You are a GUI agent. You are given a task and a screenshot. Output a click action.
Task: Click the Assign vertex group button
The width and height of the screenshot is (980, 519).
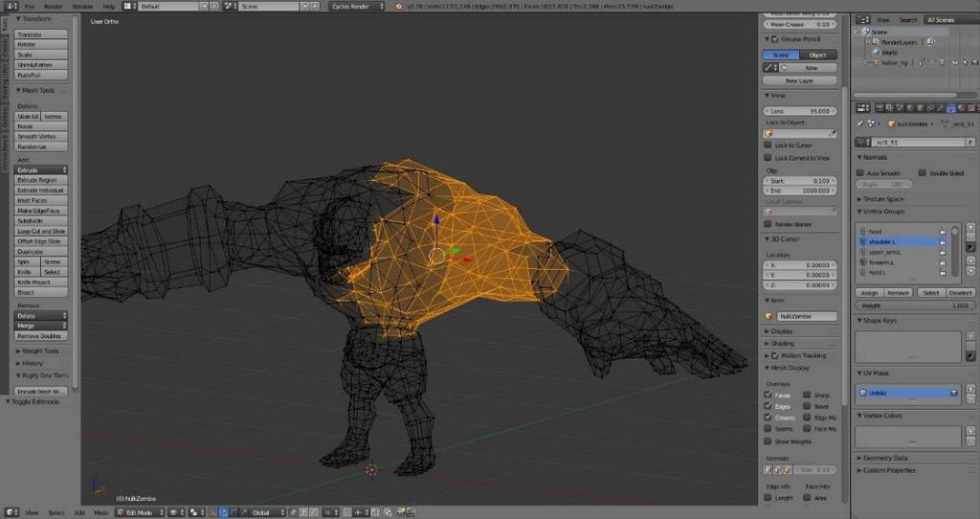869,293
